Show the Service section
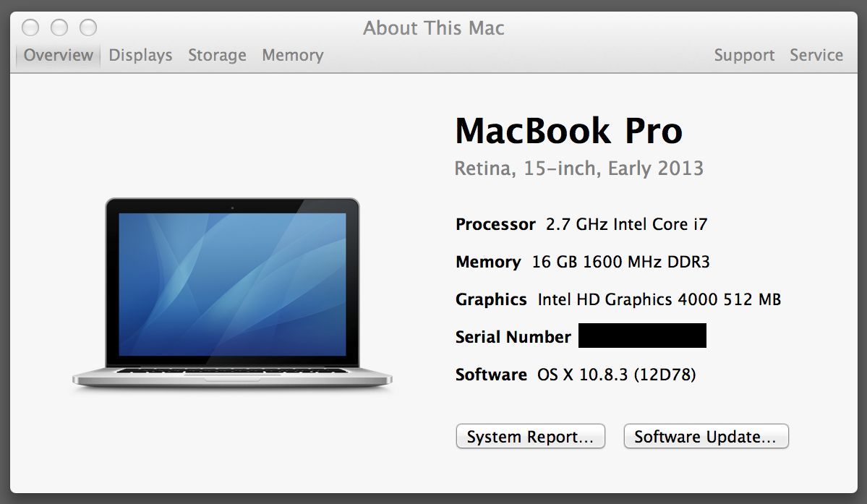 click(x=816, y=55)
